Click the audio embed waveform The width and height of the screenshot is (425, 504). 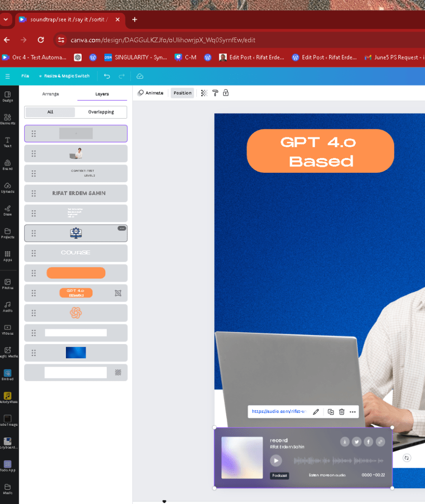(x=338, y=461)
